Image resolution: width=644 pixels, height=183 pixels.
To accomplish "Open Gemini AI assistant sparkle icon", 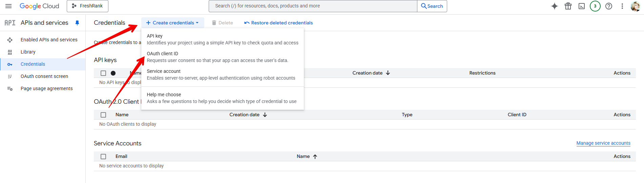I will [x=555, y=6].
